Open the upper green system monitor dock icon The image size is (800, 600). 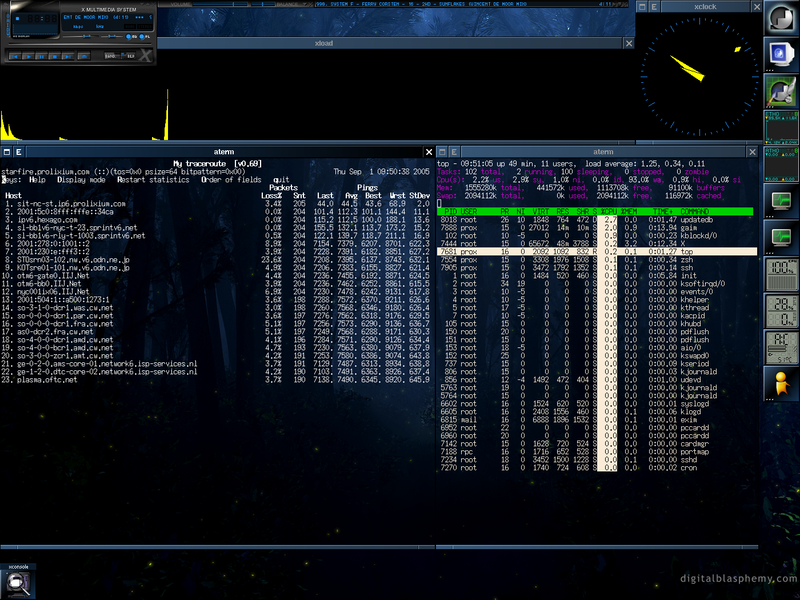click(x=781, y=201)
